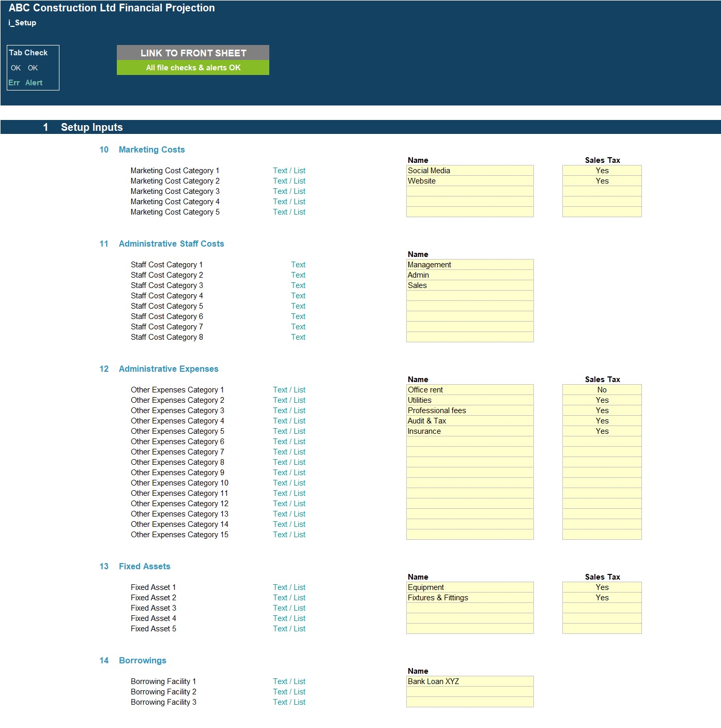Select name cell for Staff Cost Category 8
The image size is (721, 728).
pyautogui.click(x=470, y=337)
